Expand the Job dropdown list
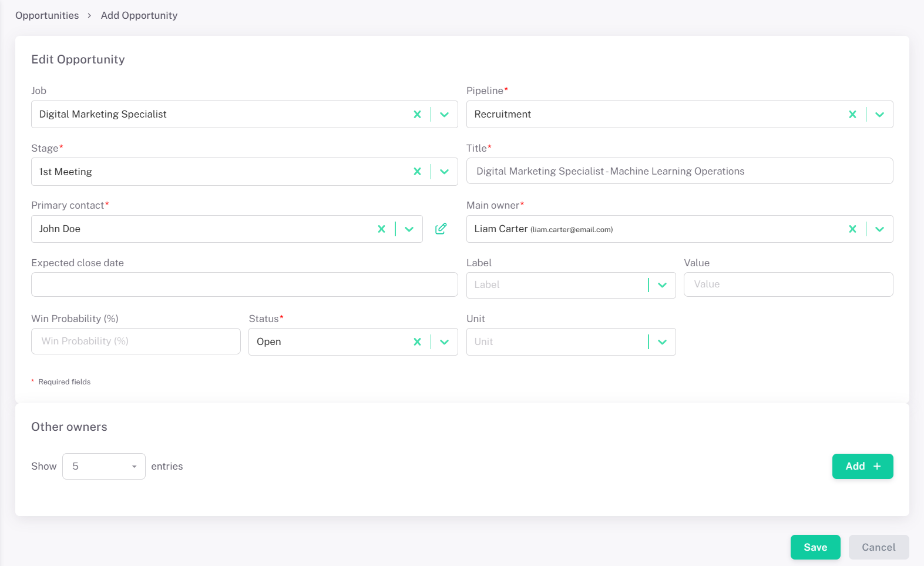This screenshot has width=924, height=566. [445, 115]
